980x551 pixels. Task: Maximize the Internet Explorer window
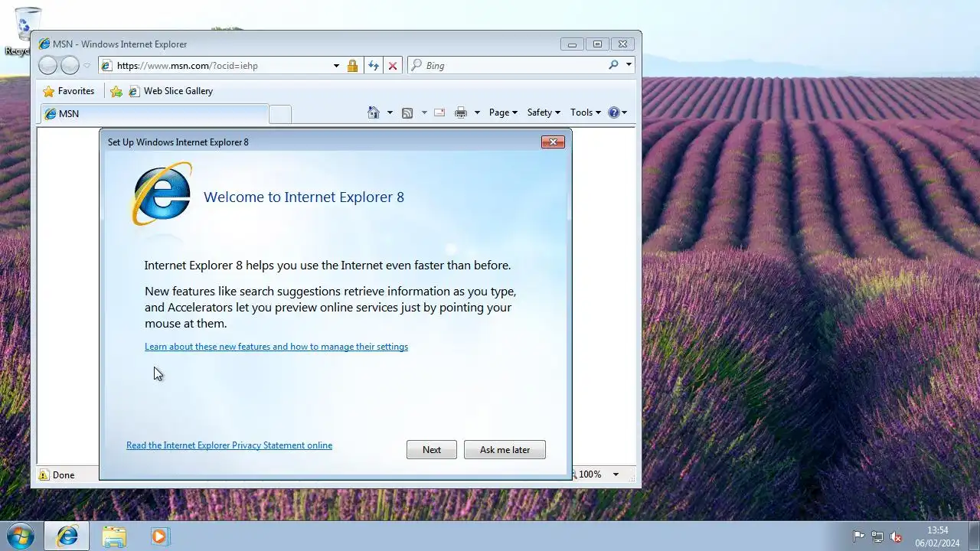[x=597, y=44]
